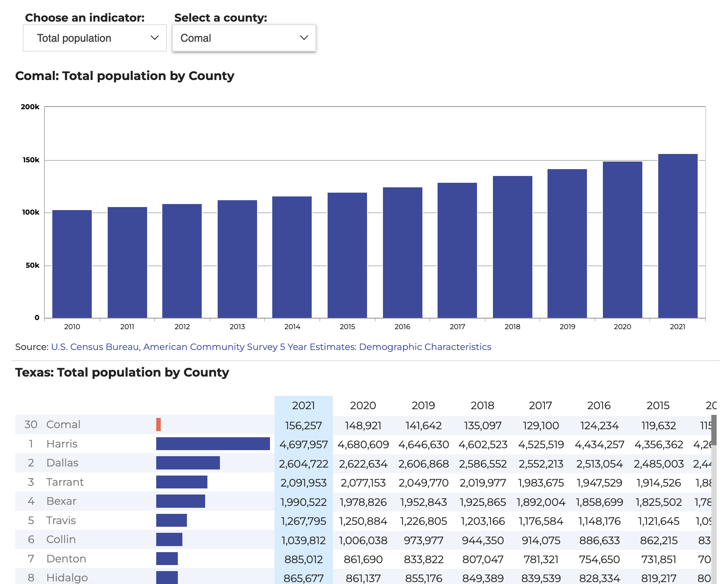Image resolution: width=728 pixels, height=584 pixels.
Task: Select the Dallas county name
Action: (x=62, y=463)
